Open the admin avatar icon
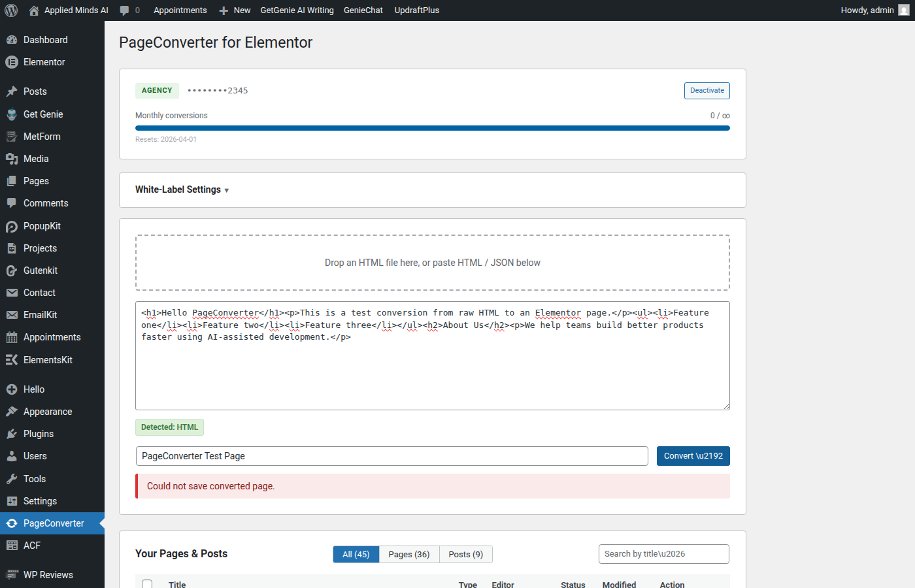 click(904, 10)
